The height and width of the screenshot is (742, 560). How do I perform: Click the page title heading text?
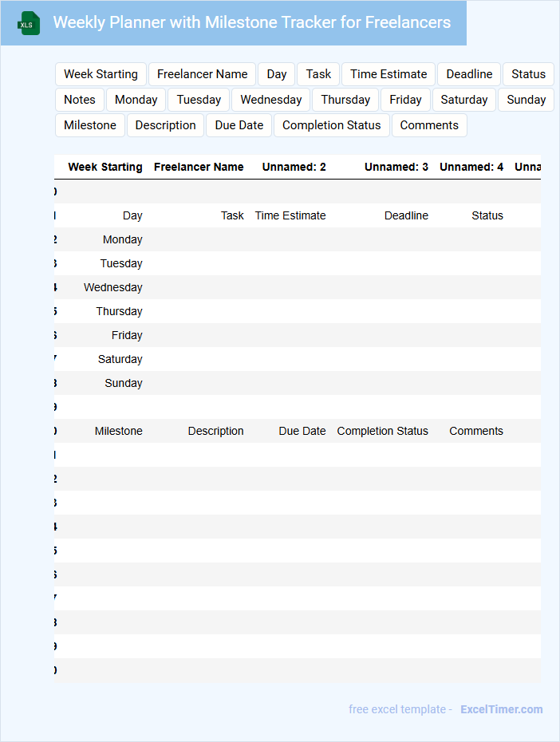tap(251, 22)
